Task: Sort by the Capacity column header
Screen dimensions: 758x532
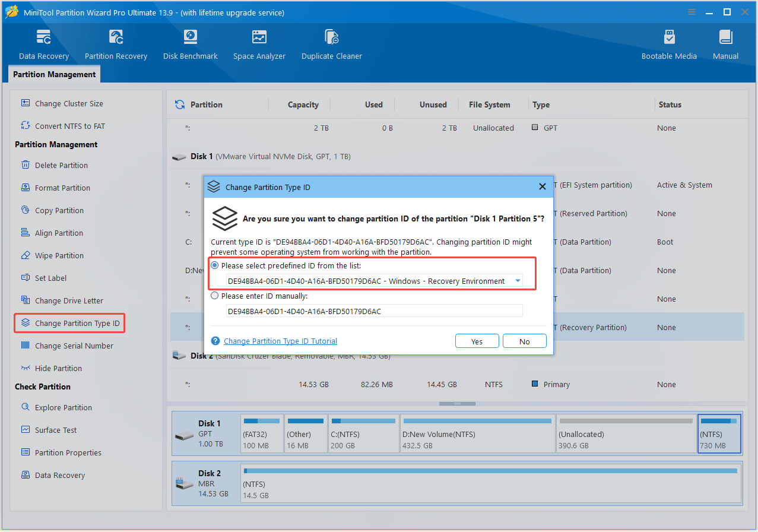Action: (303, 104)
